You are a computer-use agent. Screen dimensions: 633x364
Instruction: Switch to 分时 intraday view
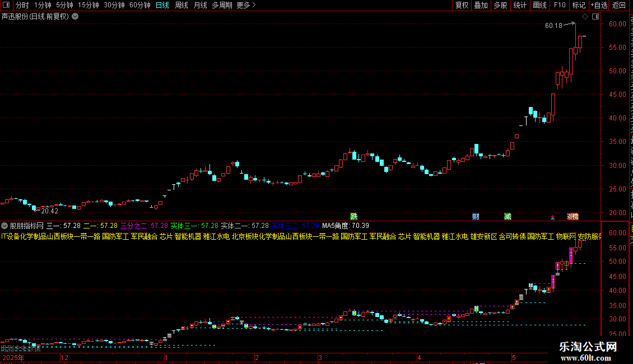(x=22, y=5)
